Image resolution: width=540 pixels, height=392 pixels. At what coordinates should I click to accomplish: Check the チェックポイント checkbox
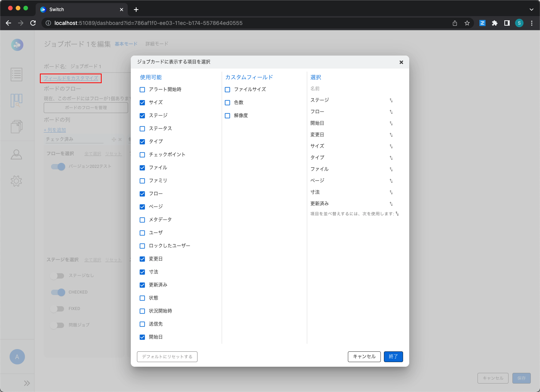[x=142, y=155]
